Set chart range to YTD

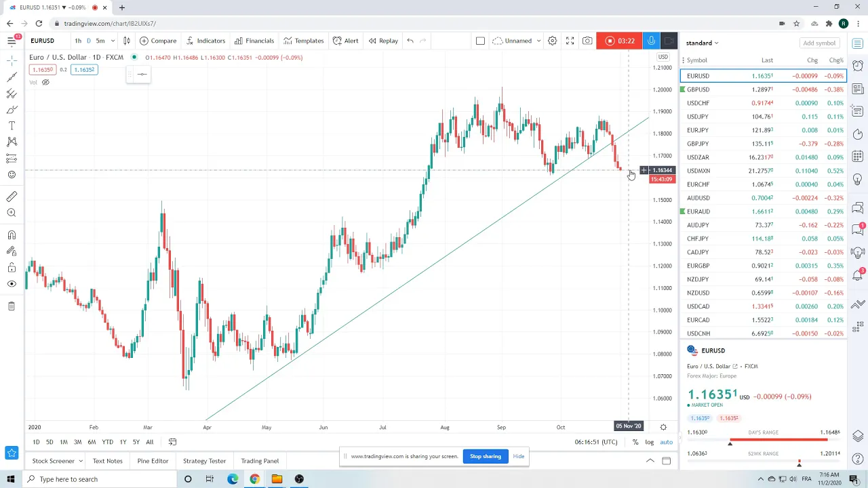pos(107,442)
